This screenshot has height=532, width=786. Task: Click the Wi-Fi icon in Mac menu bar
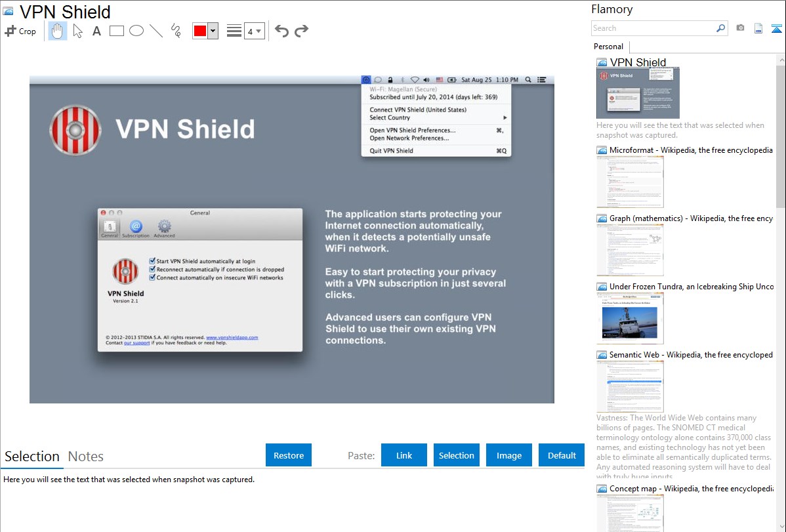pyautogui.click(x=415, y=80)
